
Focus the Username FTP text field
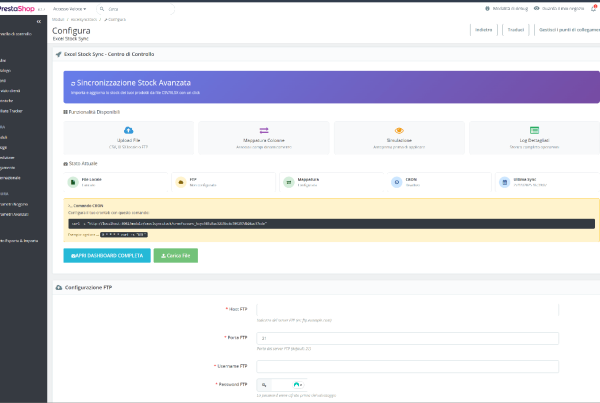[406, 366]
